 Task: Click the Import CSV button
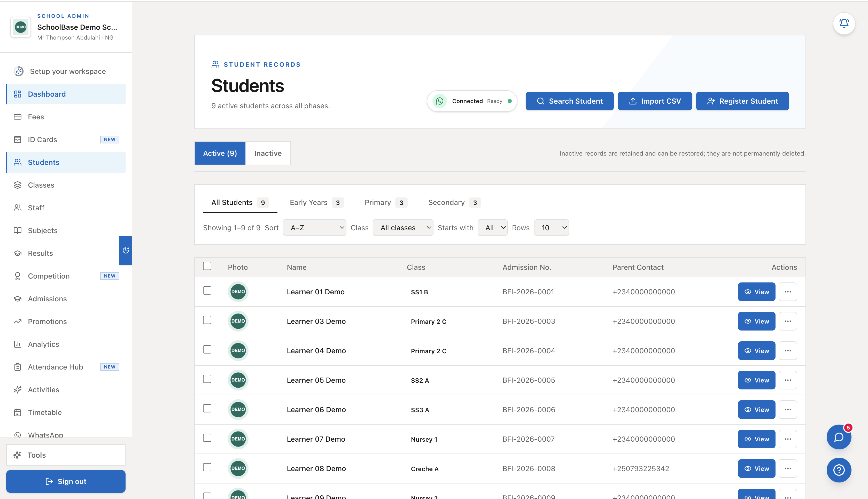tap(655, 101)
